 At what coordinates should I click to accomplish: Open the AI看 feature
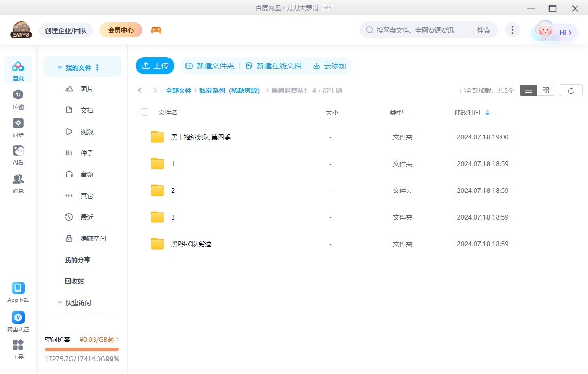pos(18,155)
